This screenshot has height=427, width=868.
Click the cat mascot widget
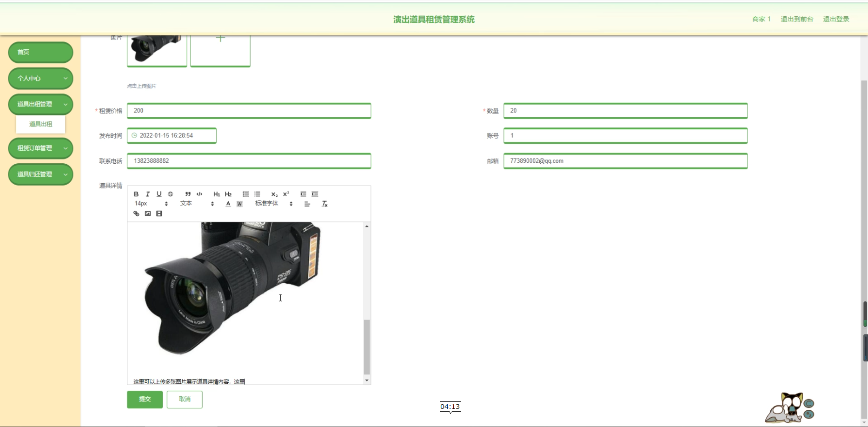(x=789, y=407)
